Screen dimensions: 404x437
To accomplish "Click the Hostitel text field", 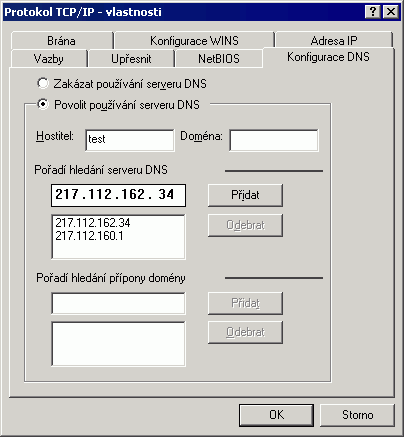I will 130,140.
